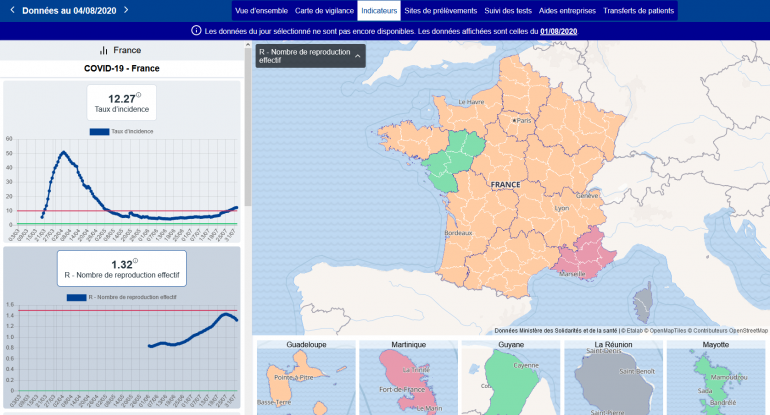Collapse the R indicator selector on map
Viewport: 770px width, 415px height.
coord(357,56)
